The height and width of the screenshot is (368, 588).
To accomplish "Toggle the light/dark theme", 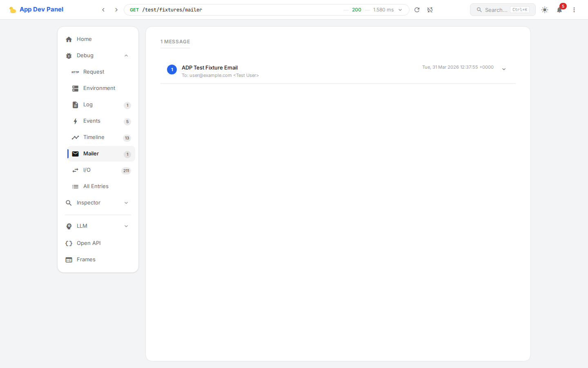I will (x=545, y=9).
